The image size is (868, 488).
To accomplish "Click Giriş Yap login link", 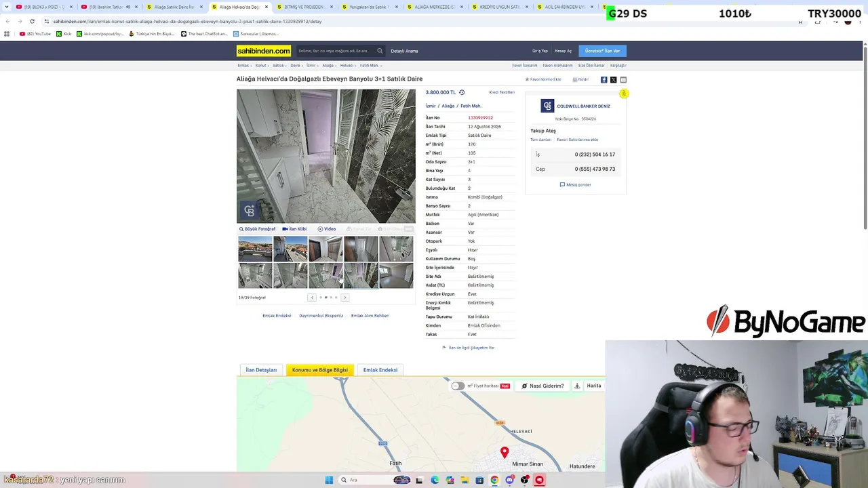I will click(540, 51).
